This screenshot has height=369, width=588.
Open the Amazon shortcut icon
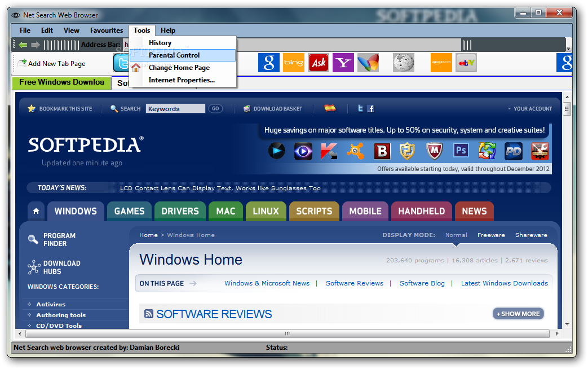pos(441,63)
